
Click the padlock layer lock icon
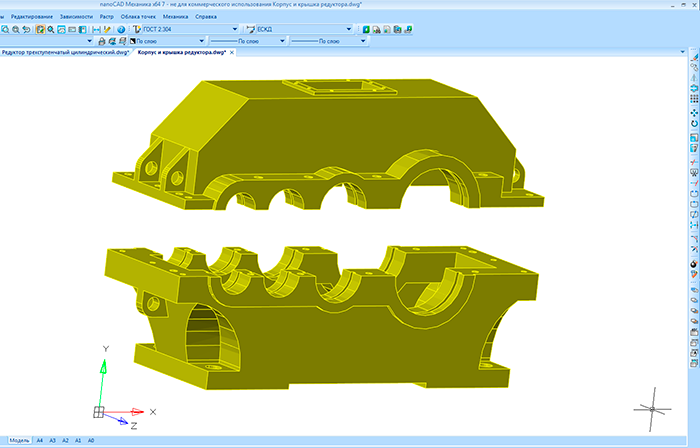point(102,41)
